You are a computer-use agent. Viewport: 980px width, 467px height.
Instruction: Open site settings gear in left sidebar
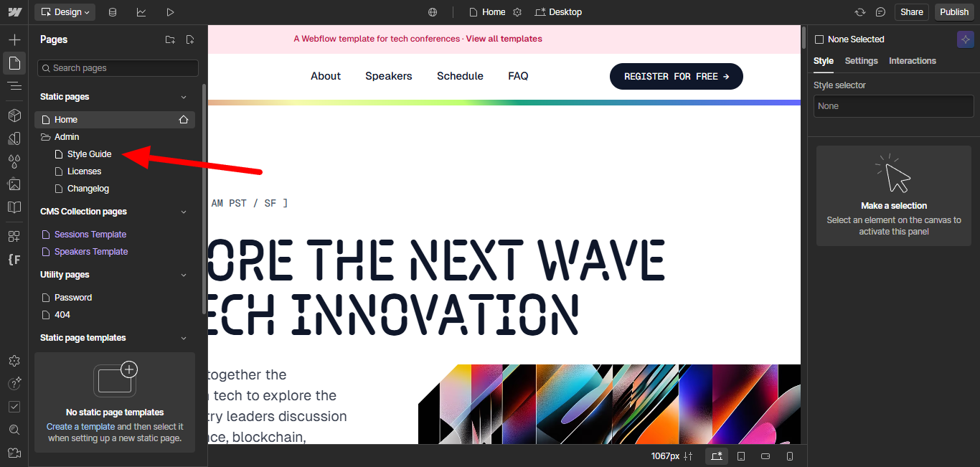point(14,361)
